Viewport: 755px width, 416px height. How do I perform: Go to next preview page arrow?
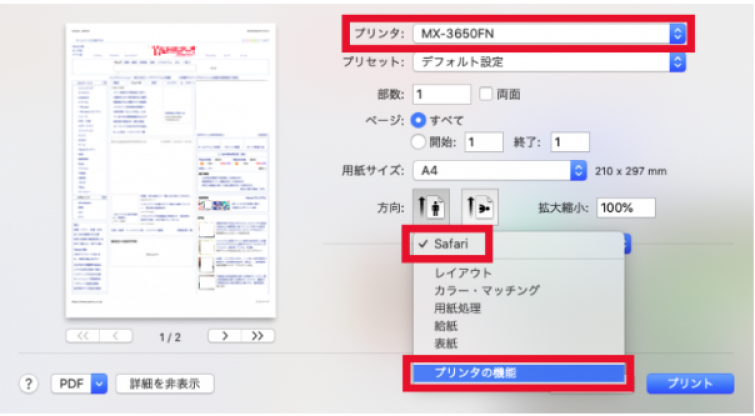224,336
